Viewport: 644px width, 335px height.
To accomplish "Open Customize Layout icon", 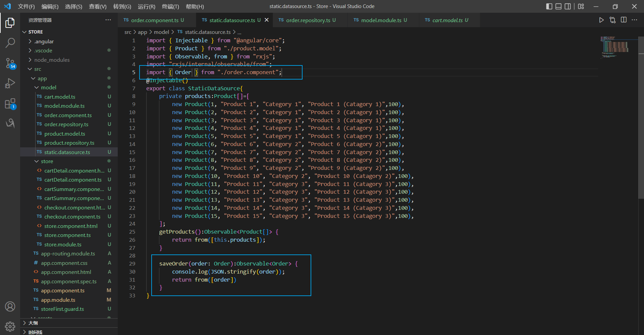I will [x=581, y=6].
